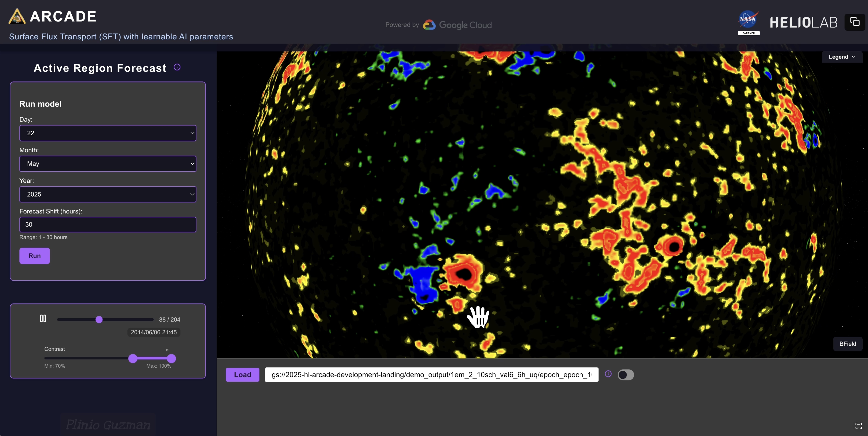Click the gs:// output path input field
The height and width of the screenshot is (436, 868).
click(432, 375)
